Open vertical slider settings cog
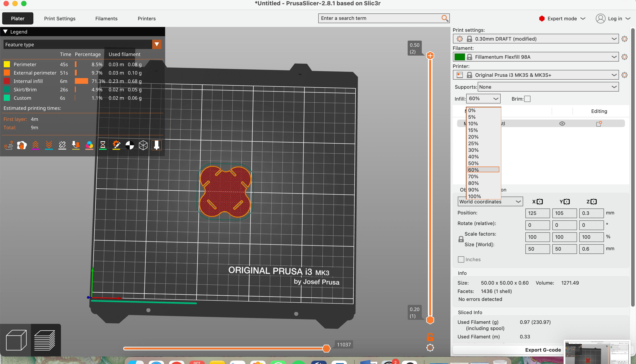Image resolution: width=636 pixels, height=364 pixels. pos(430,348)
